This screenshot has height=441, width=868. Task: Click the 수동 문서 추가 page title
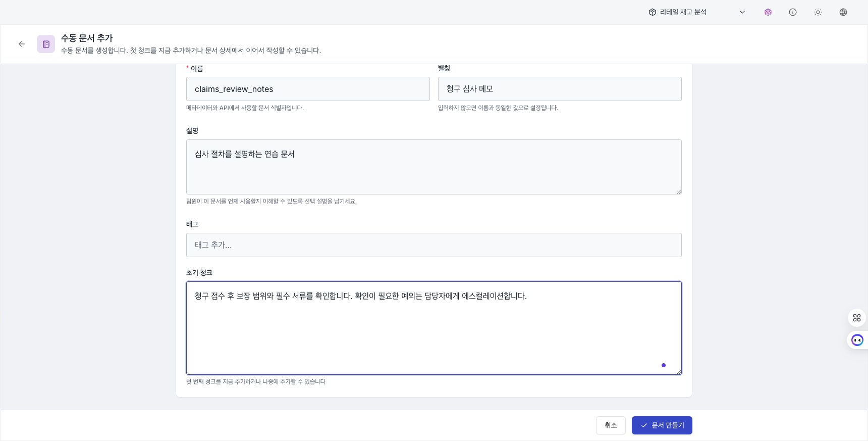(87, 38)
